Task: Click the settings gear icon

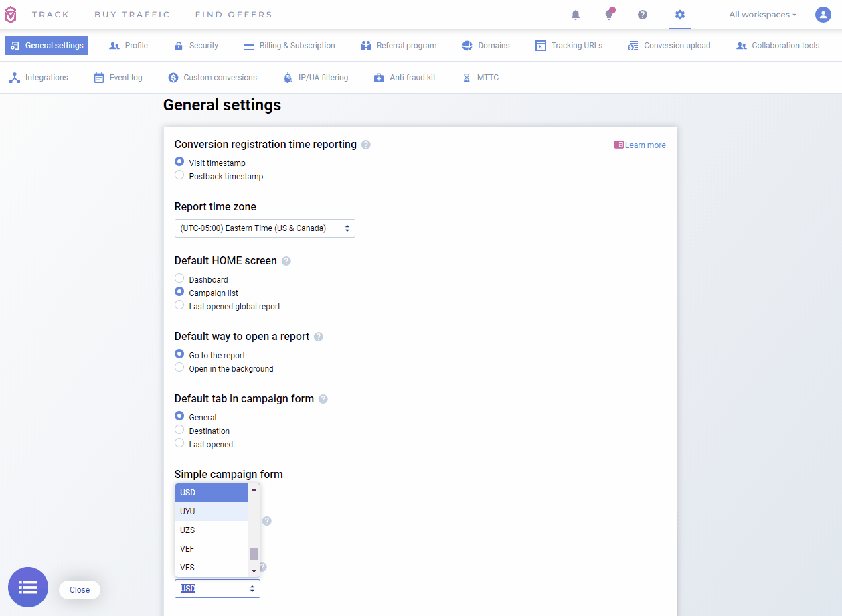Action: pyautogui.click(x=680, y=15)
